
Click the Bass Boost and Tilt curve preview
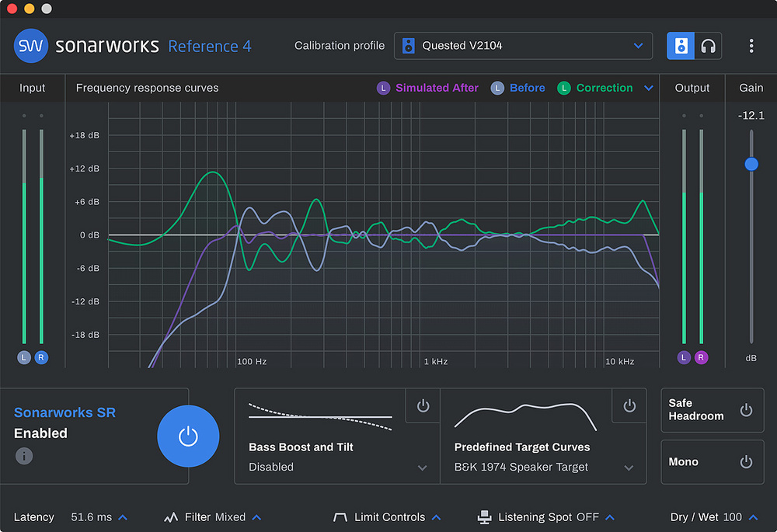pos(320,416)
